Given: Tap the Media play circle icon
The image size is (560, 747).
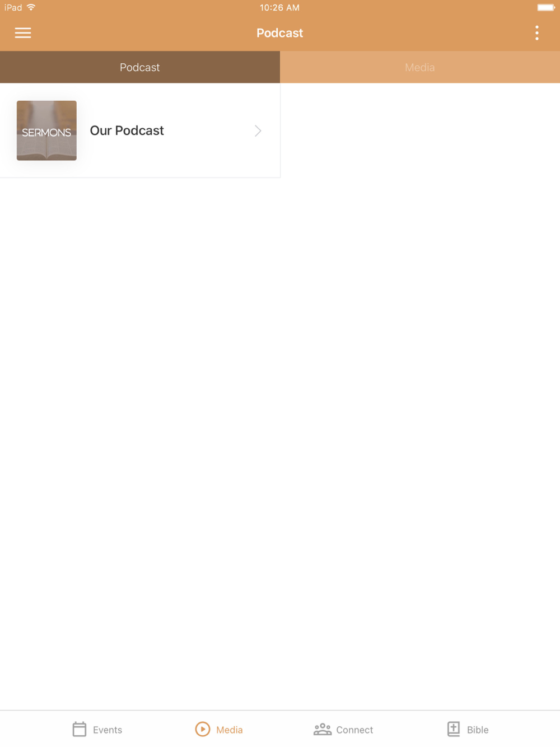Looking at the screenshot, I should pyautogui.click(x=203, y=729).
